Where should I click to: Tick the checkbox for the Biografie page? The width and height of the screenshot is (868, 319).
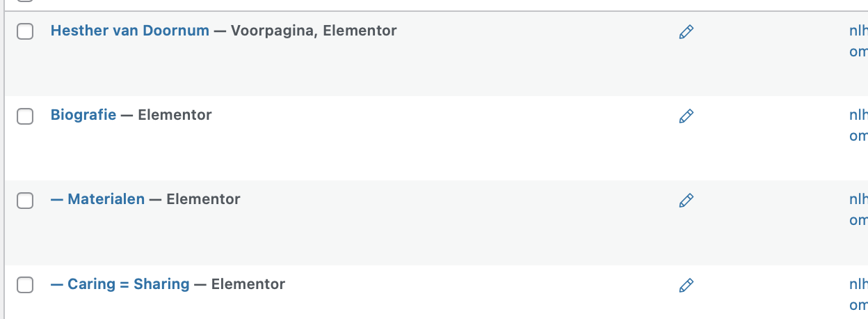(25, 116)
